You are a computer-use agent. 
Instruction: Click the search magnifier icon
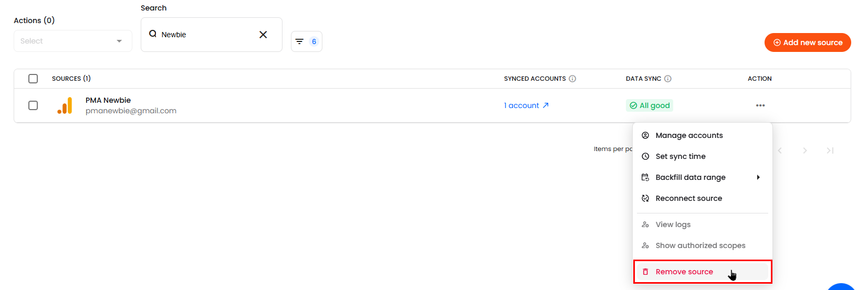pyautogui.click(x=153, y=34)
